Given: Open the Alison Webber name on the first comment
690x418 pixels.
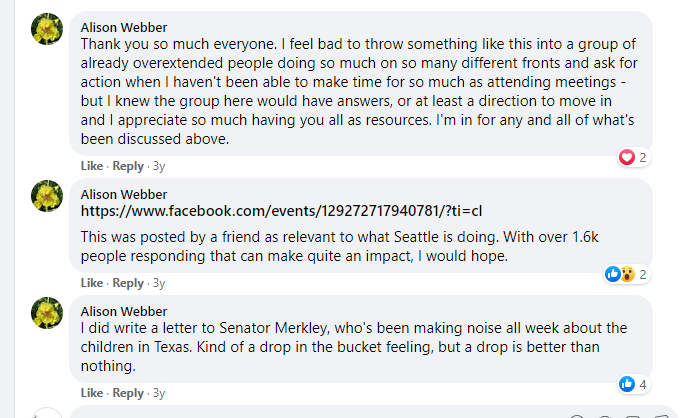Looking at the screenshot, I should (124, 27).
